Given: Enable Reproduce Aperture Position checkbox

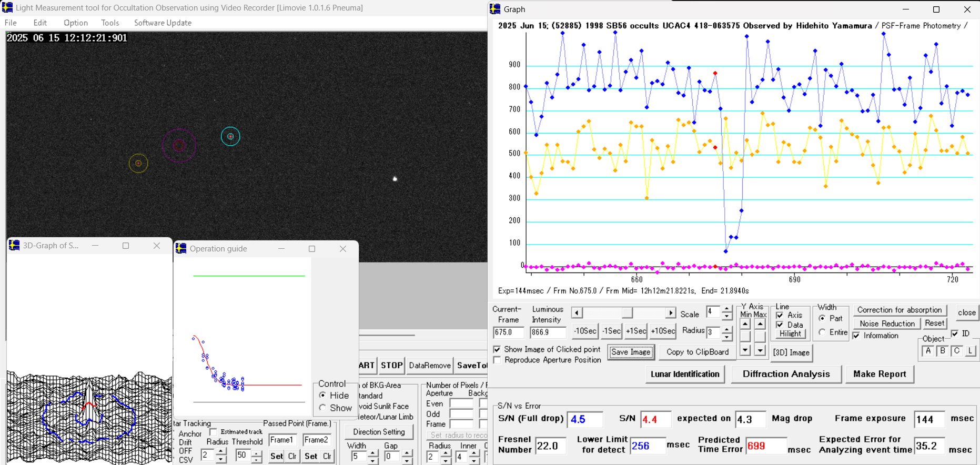Looking at the screenshot, I should click(497, 360).
